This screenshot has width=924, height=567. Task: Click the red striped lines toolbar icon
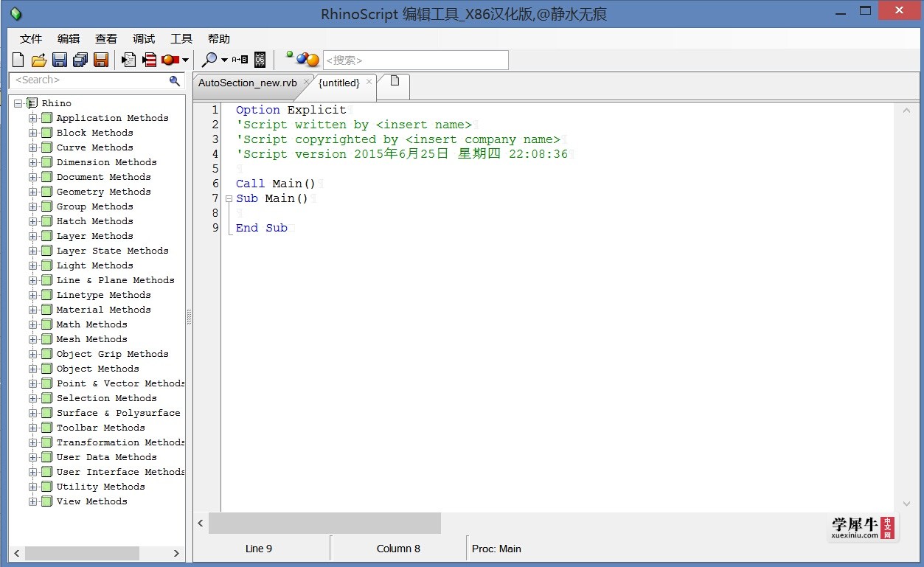(x=150, y=60)
